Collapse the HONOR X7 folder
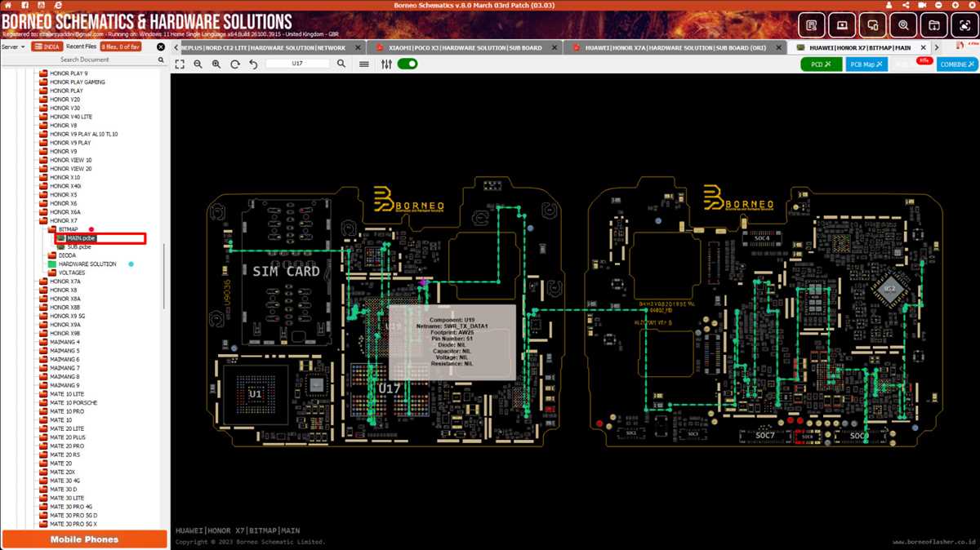The image size is (980, 550). (x=63, y=220)
